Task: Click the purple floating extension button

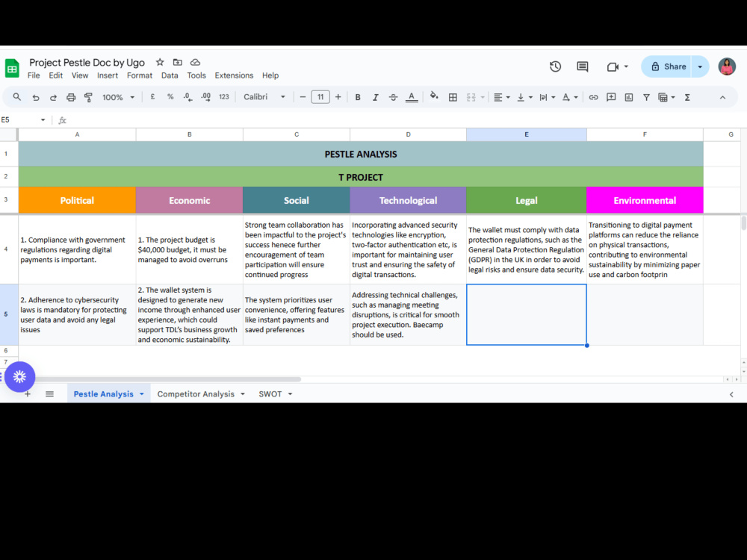Action: click(19, 376)
